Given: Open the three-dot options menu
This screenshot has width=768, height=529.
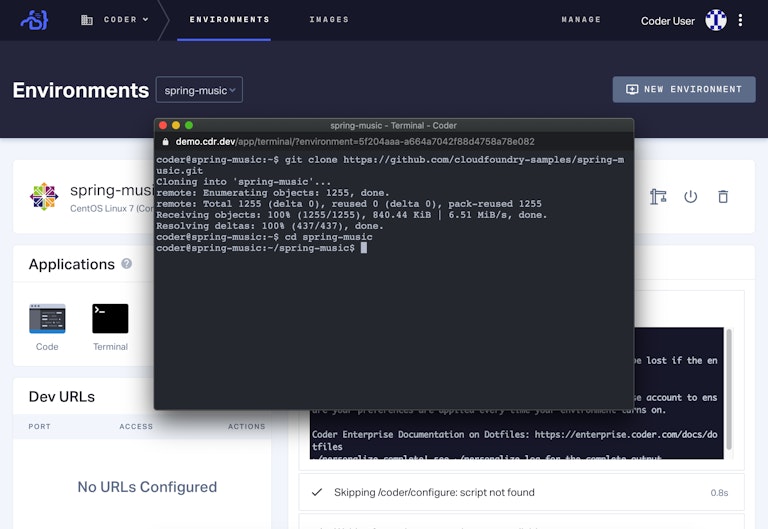Looking at the screenshot, I should pos(740,20).
